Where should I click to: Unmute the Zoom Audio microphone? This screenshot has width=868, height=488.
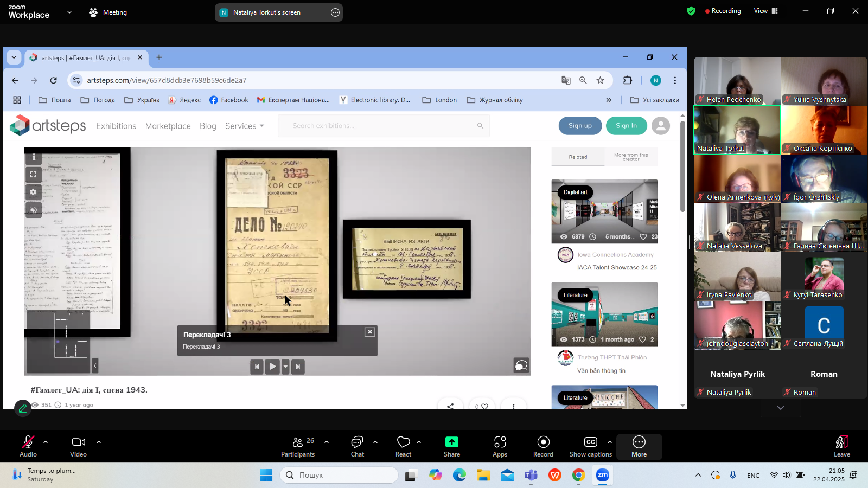coord(28,446)
